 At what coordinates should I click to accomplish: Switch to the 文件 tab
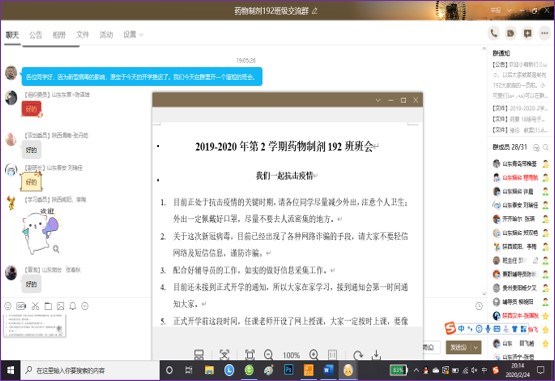(82, 35)
